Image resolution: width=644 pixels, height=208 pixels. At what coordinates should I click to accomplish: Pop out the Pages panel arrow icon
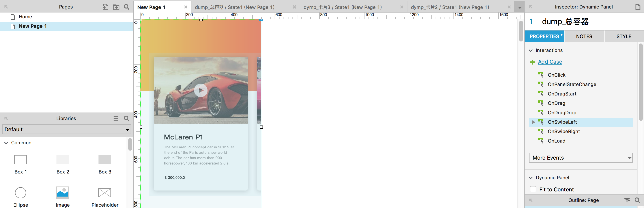pos(6,7)
